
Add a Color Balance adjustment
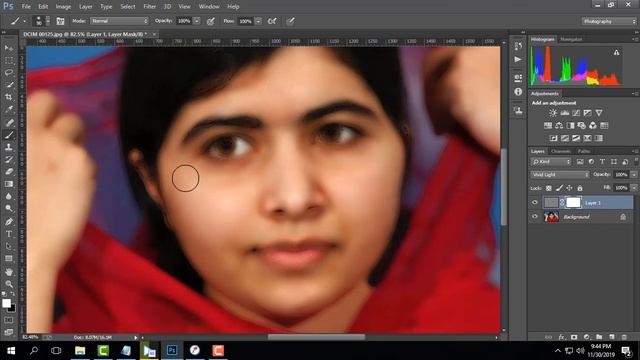pyautogui.click(x=559, y=125)
